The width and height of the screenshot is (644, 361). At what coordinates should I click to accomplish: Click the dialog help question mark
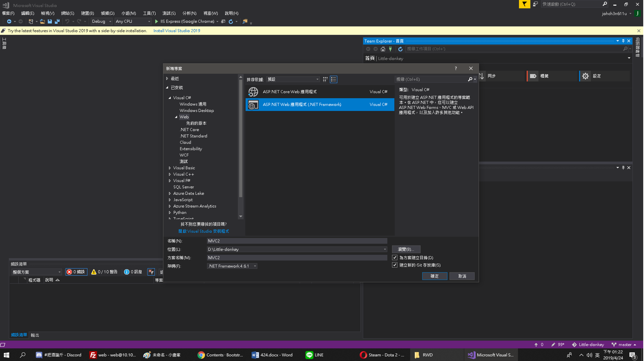pyautogui.click(x=456, y=68)
